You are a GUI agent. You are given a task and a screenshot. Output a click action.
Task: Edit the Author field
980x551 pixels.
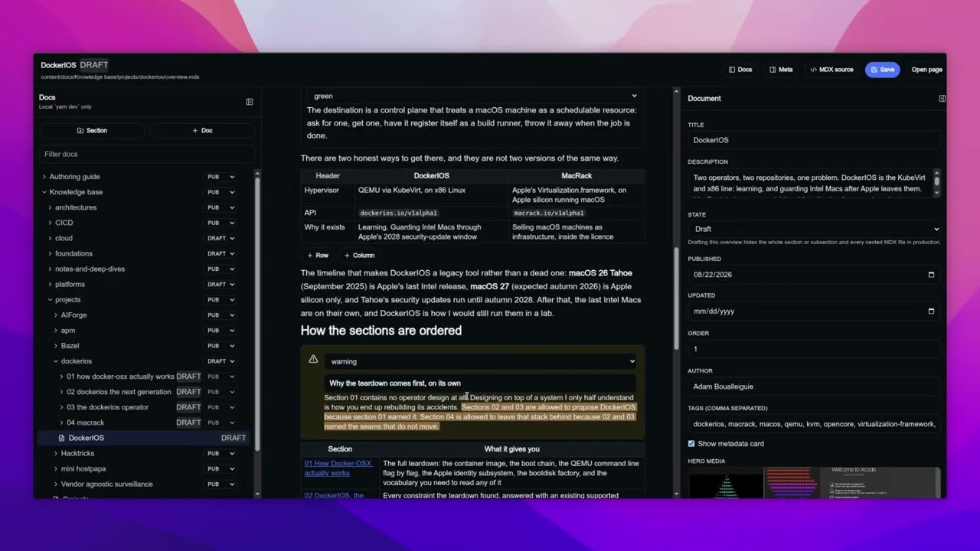(814, 386)
